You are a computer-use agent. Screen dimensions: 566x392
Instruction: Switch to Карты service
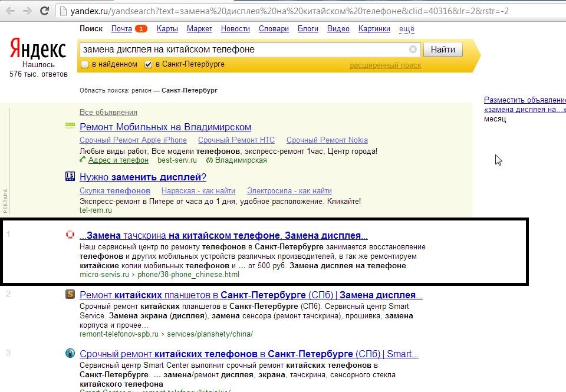point(167,29)
